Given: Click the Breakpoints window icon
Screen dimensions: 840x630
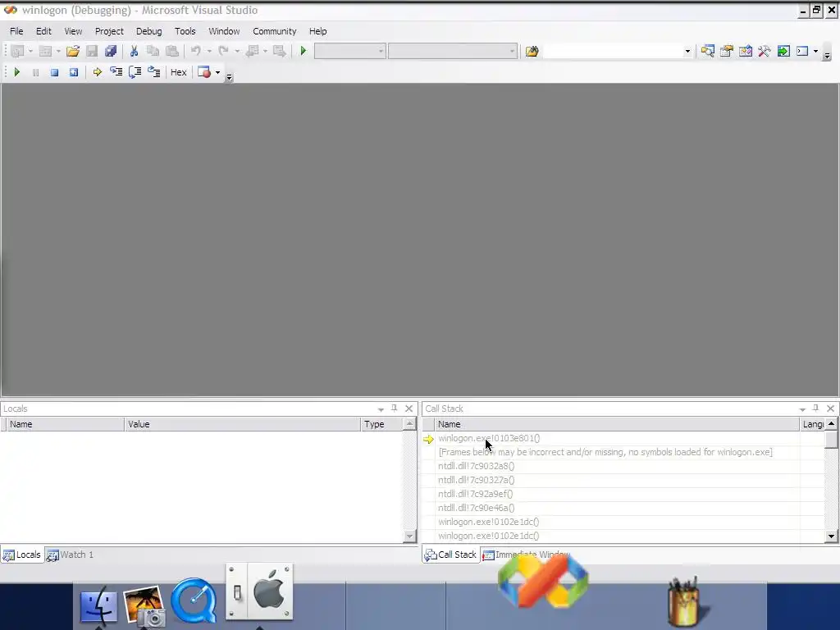Looking at the screenshot, I should (203, 72).
